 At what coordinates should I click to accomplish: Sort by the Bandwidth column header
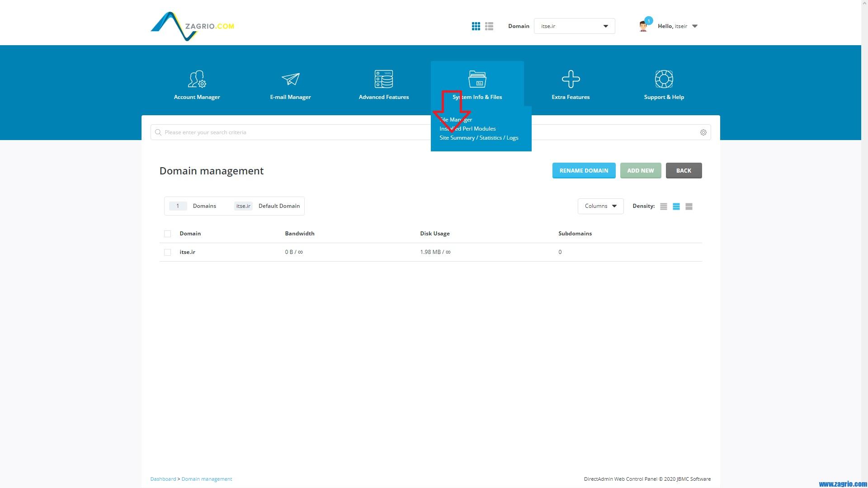coord(299,234)
